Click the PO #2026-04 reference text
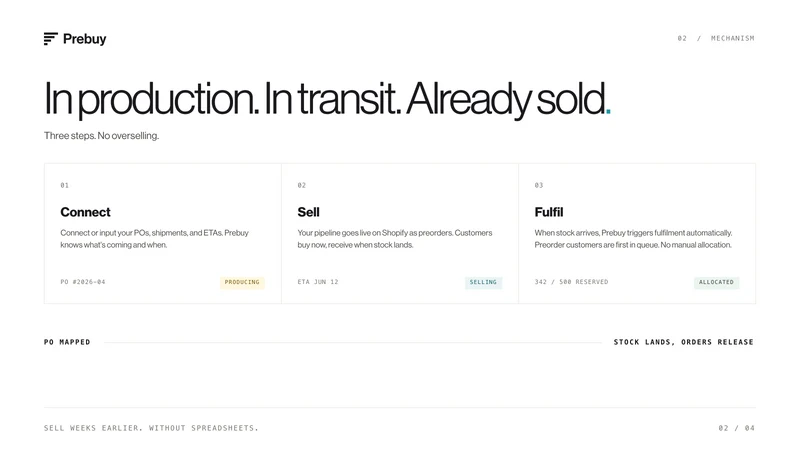The width and height of the screenshot is (800, 450). coord(83,282)
